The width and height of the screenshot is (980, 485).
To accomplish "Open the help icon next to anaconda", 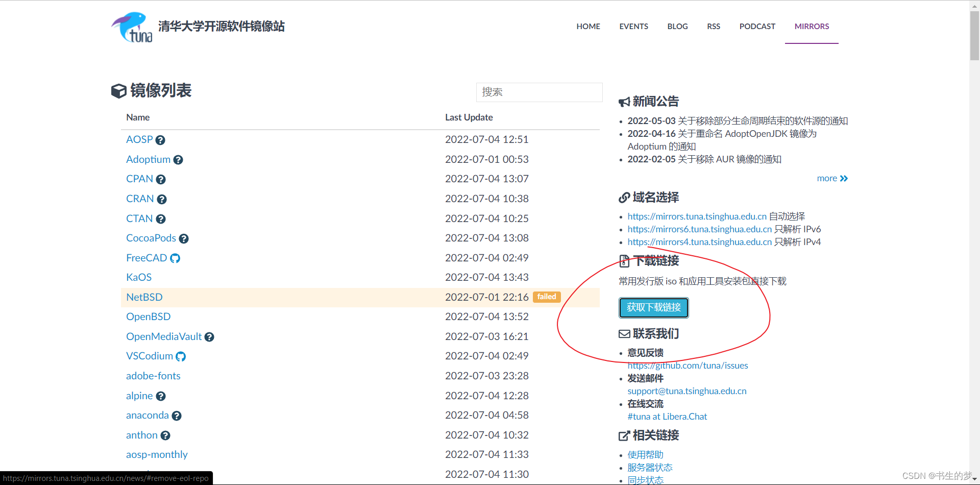I will point(177,416).
